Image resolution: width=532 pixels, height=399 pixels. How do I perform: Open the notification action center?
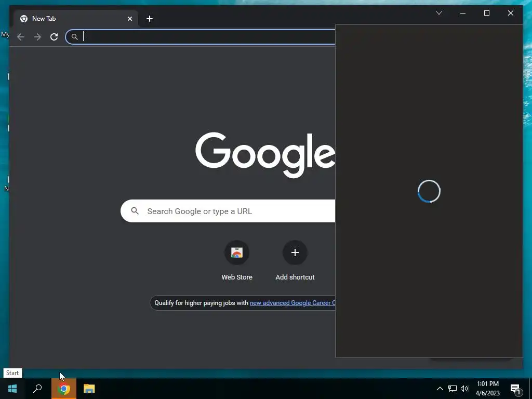click(x=515, y=389)
